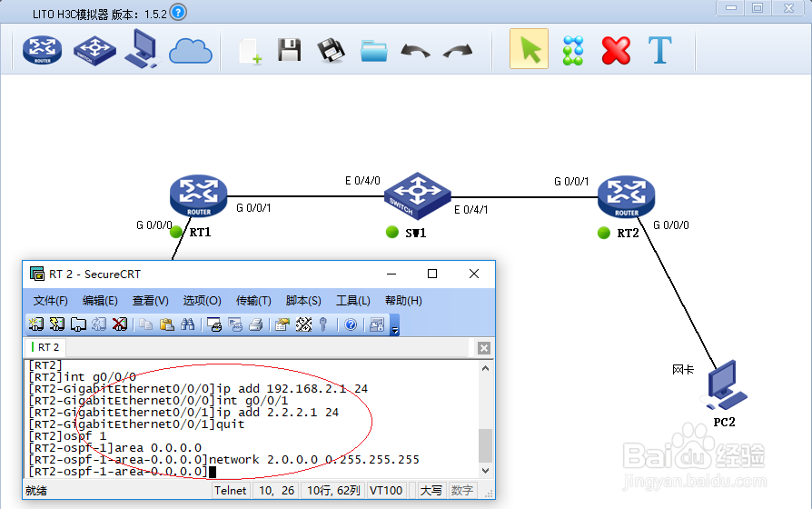The image size is (812, 509).
Task: Click Connect in Tab toolbar icon
Action: [x=78, y=324]
